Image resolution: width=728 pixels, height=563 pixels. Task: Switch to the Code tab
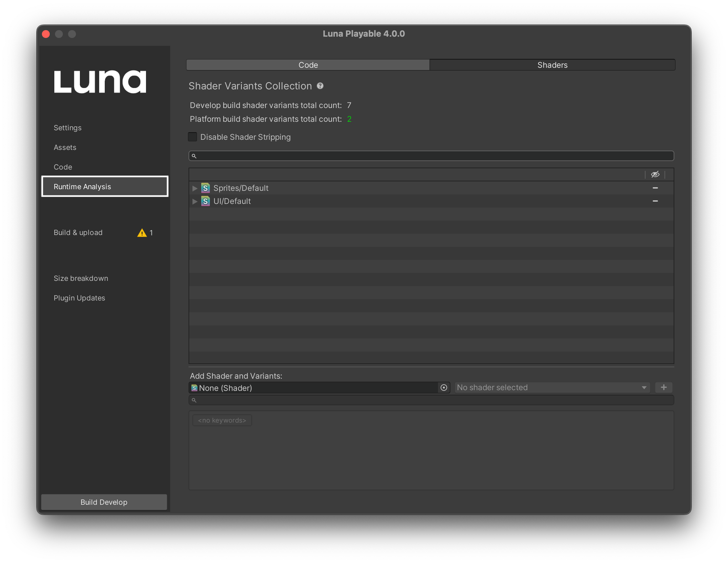pos(308,65)
